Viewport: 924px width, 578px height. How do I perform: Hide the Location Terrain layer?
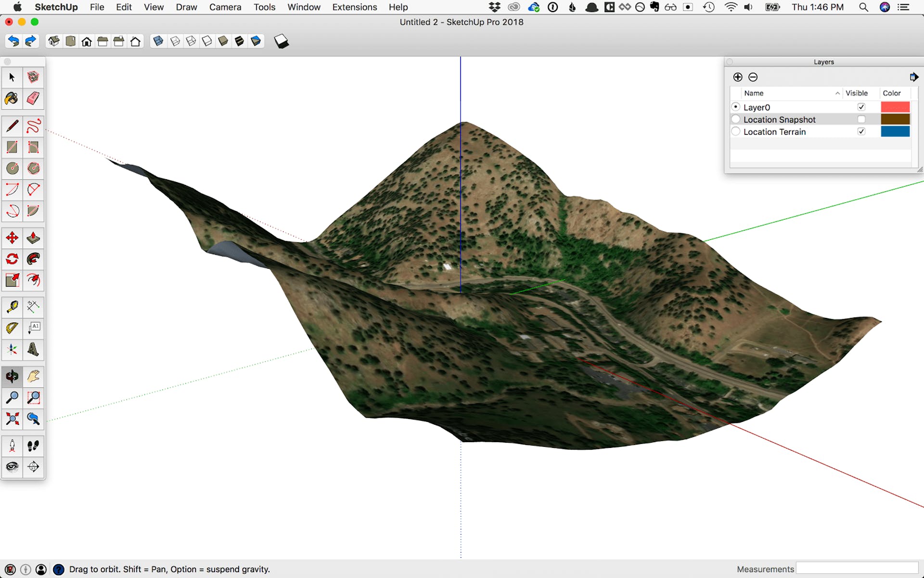click(861, 131)
